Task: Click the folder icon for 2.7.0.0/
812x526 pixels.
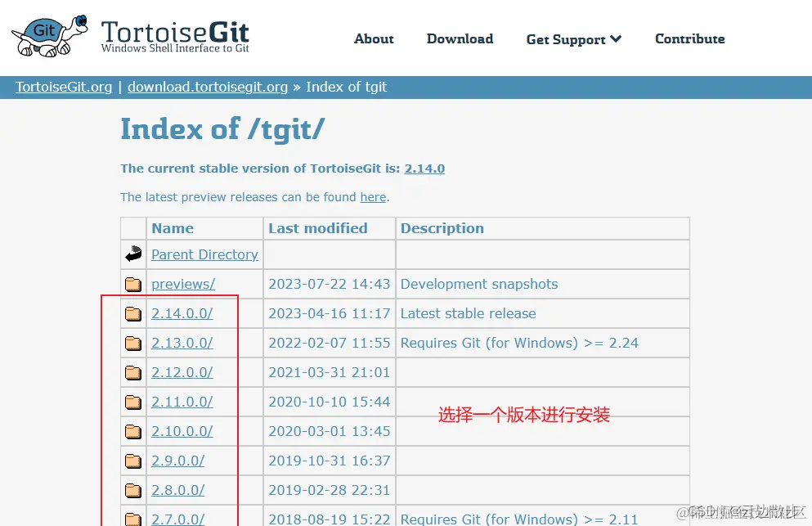Action: [x=133, y=519]
